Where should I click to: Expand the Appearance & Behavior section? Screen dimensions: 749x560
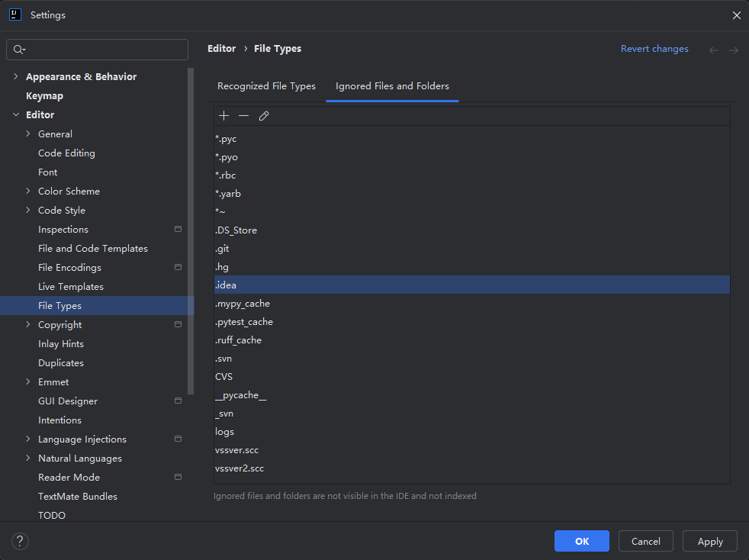(16, 76)
